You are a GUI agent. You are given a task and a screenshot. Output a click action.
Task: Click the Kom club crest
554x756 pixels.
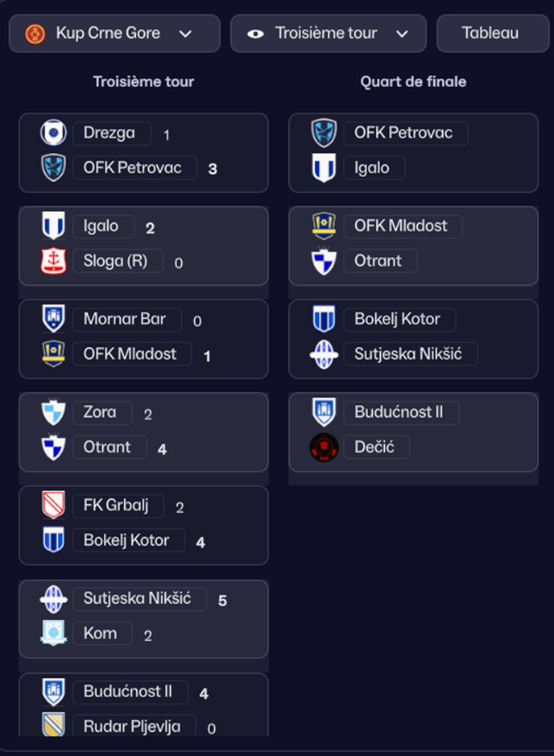click(53, 634)
